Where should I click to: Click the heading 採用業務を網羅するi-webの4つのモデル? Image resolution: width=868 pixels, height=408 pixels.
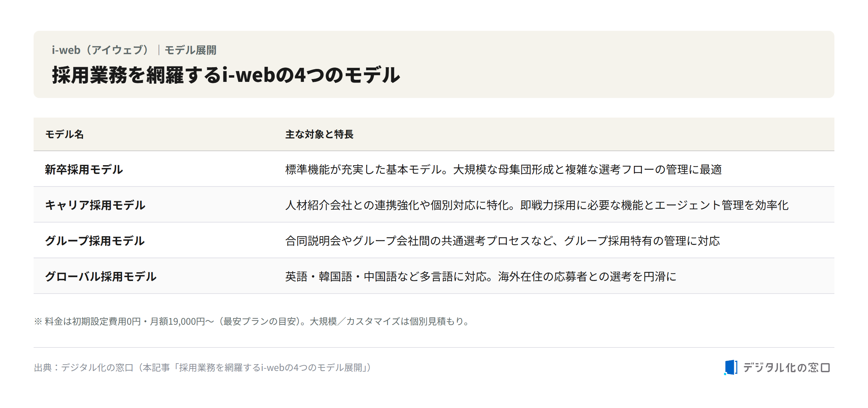point(226,75)
